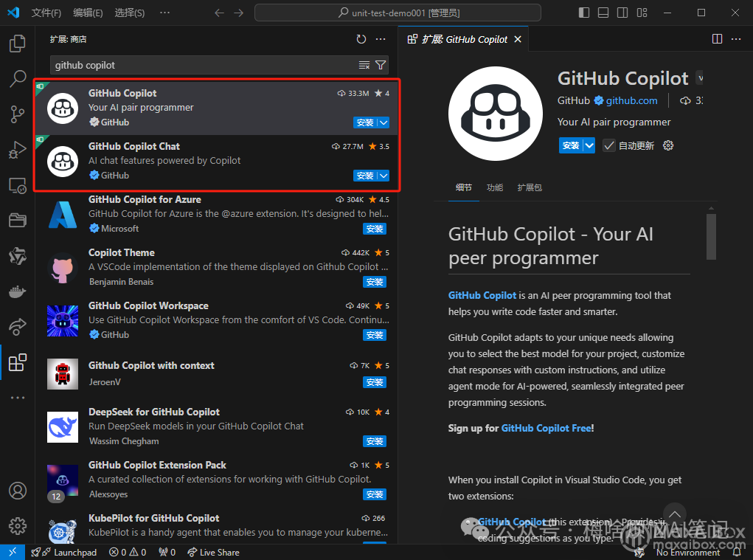The height and width of the screenshot is (560, 753).
Task: Open the version dropdown next to GitHub Copilot title
Action: (x=699, y=77)
